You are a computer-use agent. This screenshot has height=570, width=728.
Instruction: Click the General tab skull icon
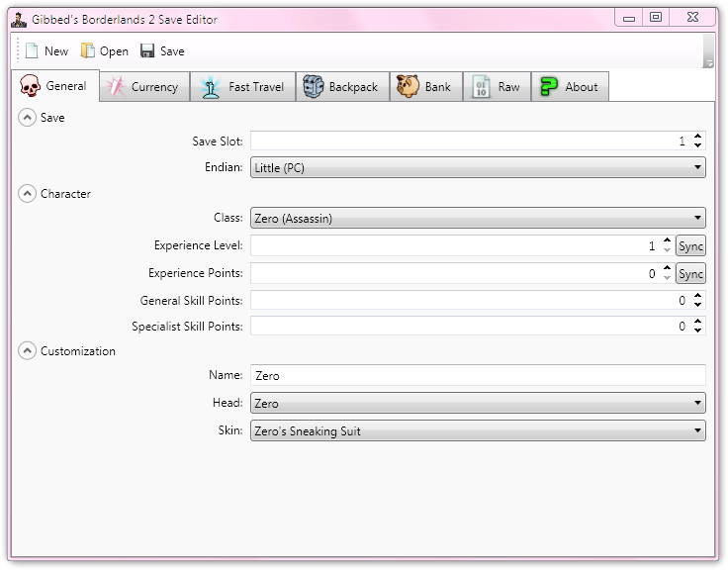pos(31,86)
